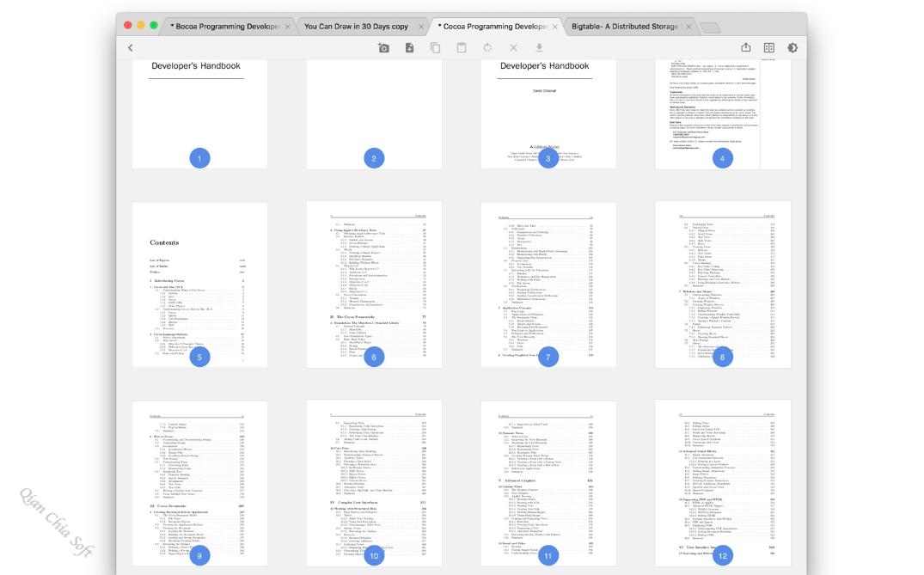Switch to the You Can Draw in 30 Days copy tab
924x575 pixels.
coord(356,27)
